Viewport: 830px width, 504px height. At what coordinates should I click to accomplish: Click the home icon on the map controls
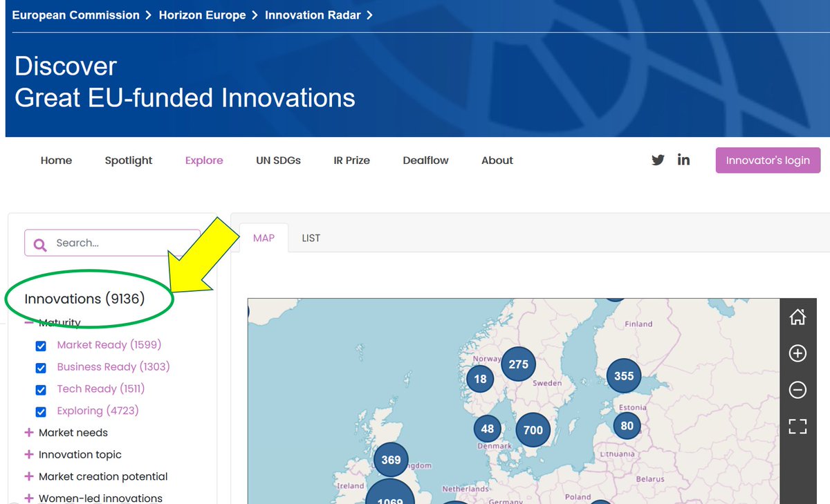(797, 317)
